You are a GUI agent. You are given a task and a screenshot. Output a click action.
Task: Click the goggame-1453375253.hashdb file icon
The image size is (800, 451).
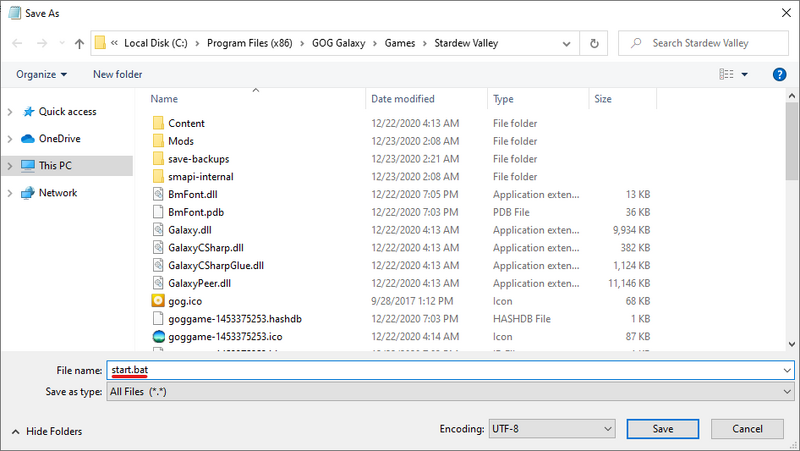pos(158,319)
